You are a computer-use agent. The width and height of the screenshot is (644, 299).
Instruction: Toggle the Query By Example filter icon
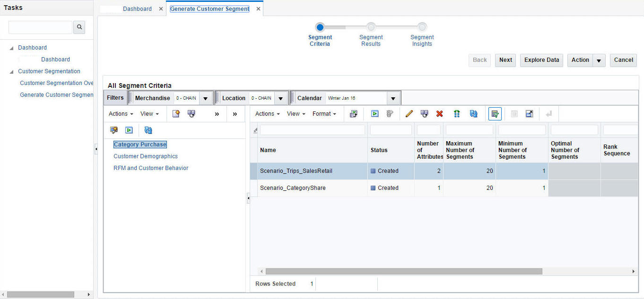pos(495,114)
